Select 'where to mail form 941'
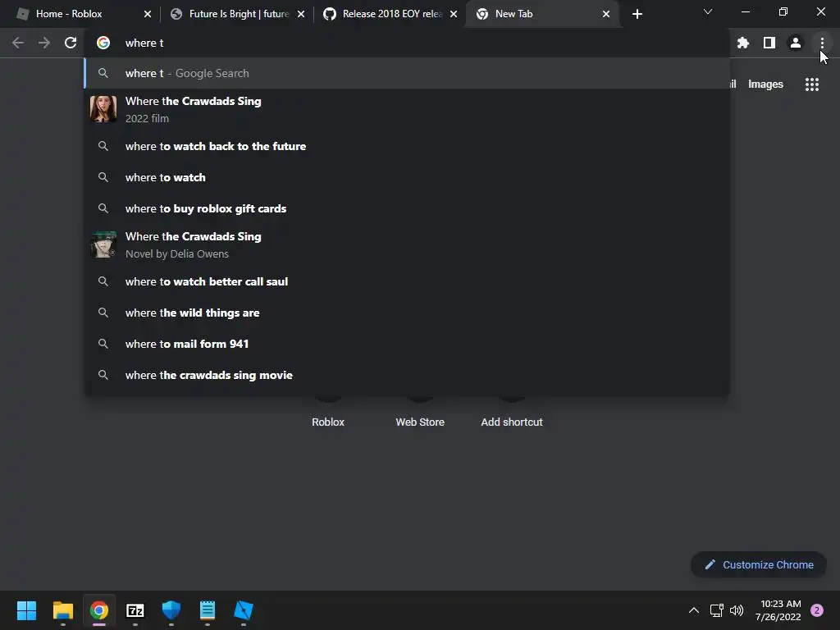 [x=407, y=344]
